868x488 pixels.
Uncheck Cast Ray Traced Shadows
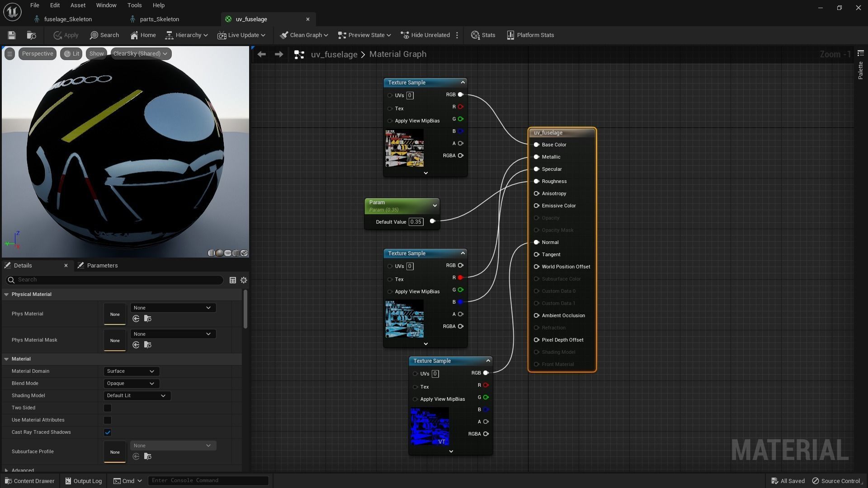[x=108, y=432]
